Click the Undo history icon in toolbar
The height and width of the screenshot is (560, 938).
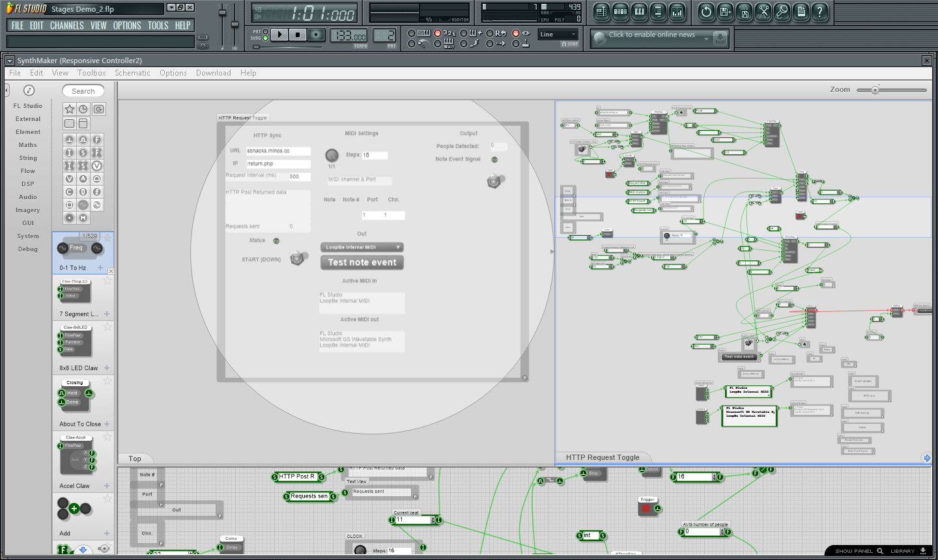(706, 12)
